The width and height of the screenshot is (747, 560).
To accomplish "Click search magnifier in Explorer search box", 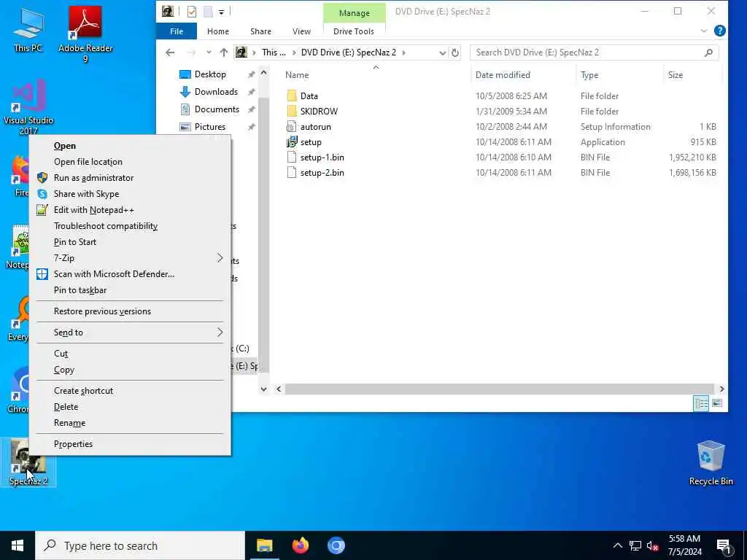I will 708,52.
